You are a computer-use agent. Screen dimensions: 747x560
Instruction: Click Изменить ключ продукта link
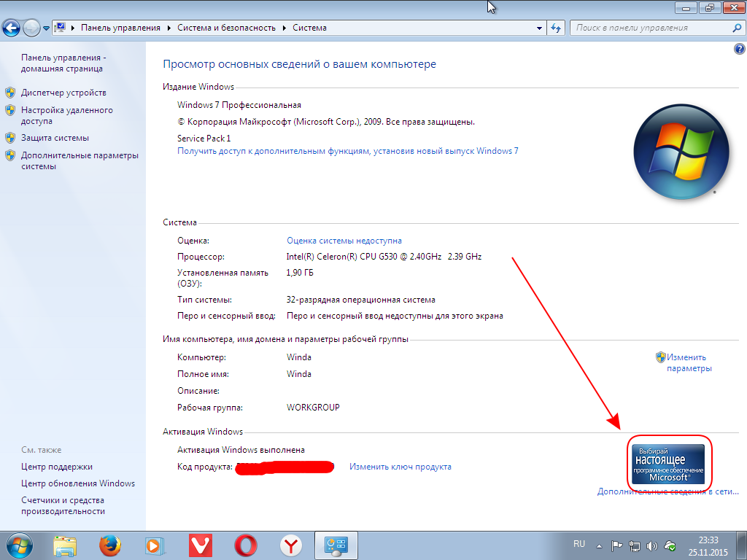(x=400, y=467)
